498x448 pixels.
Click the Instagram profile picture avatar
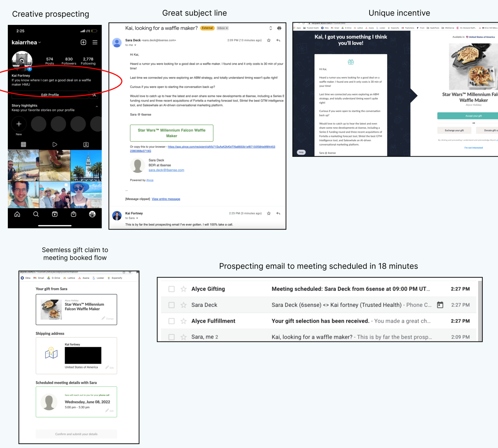click(22, 60)
